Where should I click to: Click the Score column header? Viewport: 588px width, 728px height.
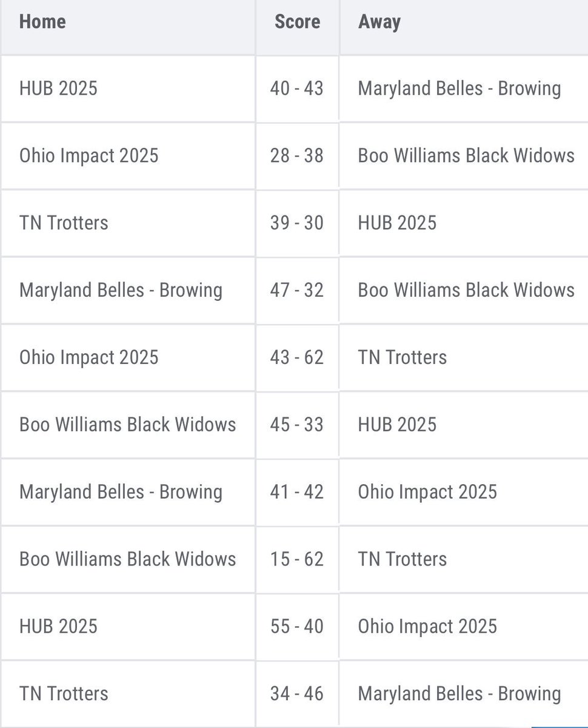(297, 22)
